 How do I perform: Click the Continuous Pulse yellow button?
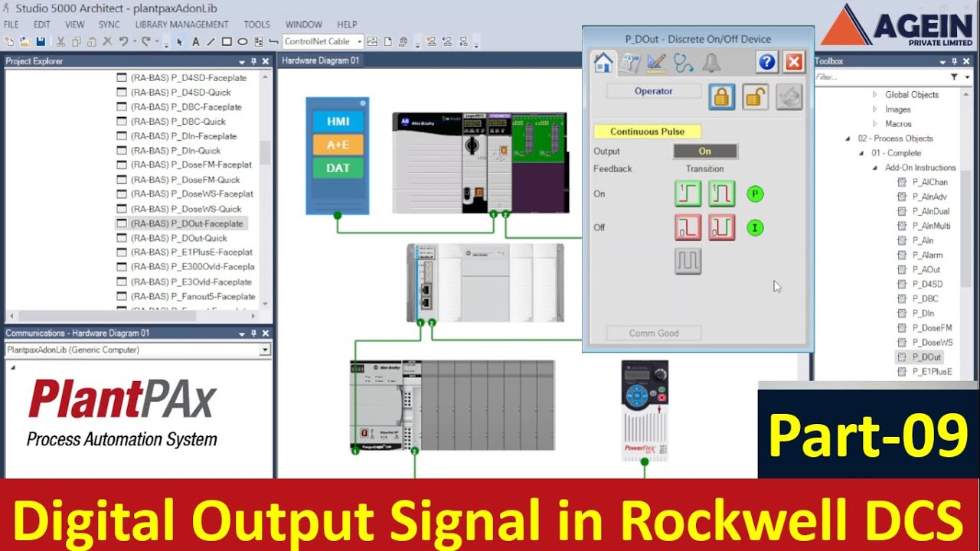647,132
